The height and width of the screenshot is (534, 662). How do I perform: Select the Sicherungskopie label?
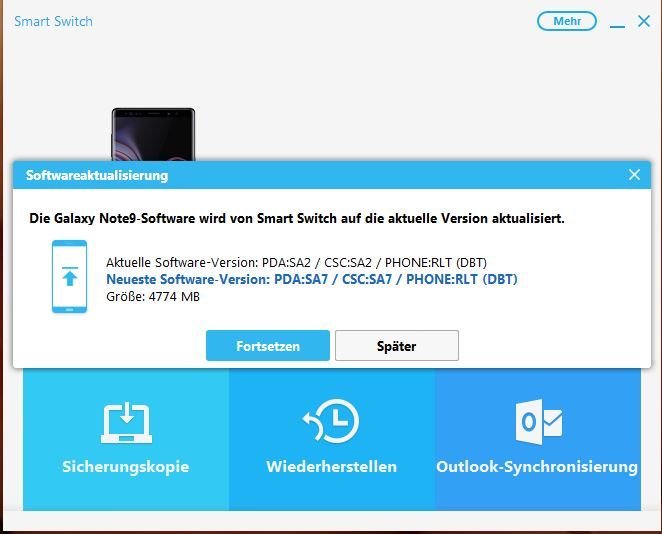point(125,466)
